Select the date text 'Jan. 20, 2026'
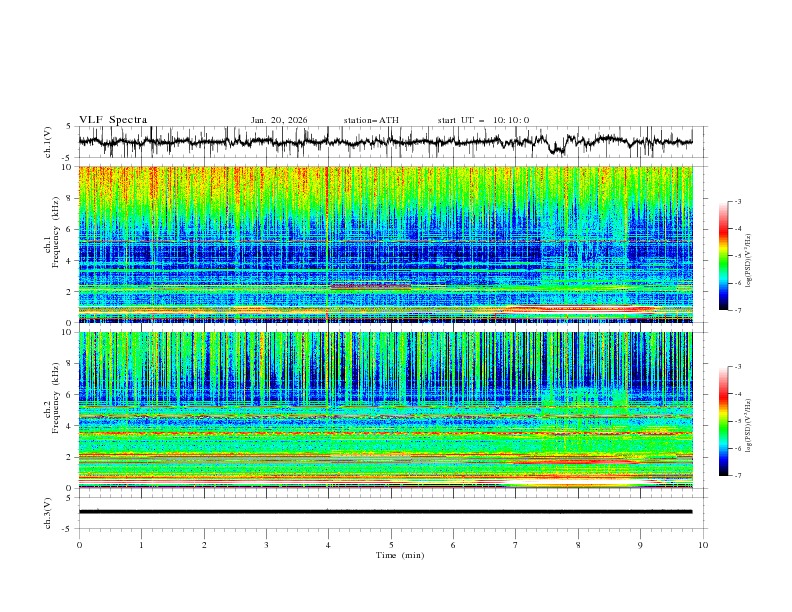792x612 pixels. point(279,120)
